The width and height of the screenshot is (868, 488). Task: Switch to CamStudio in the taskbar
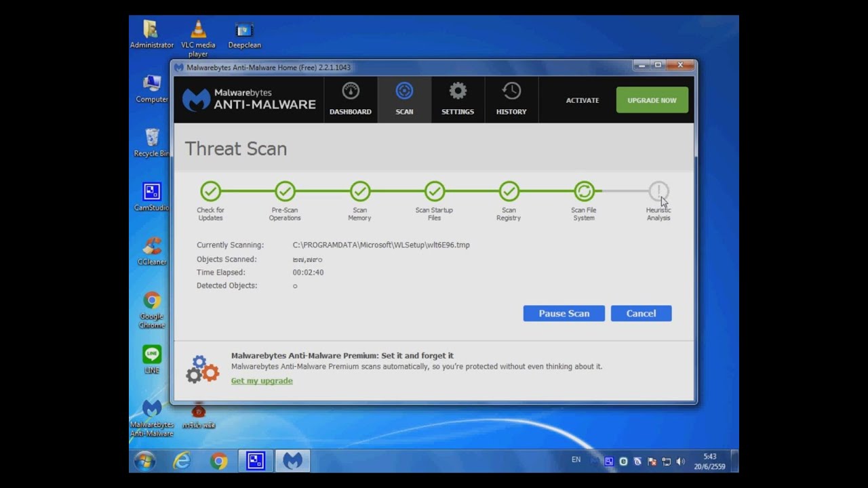pyautogui.click(x=255, y=462)
